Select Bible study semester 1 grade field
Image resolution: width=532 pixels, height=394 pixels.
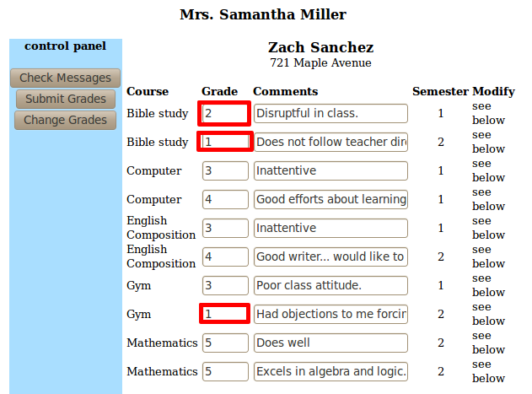point(224,113)
